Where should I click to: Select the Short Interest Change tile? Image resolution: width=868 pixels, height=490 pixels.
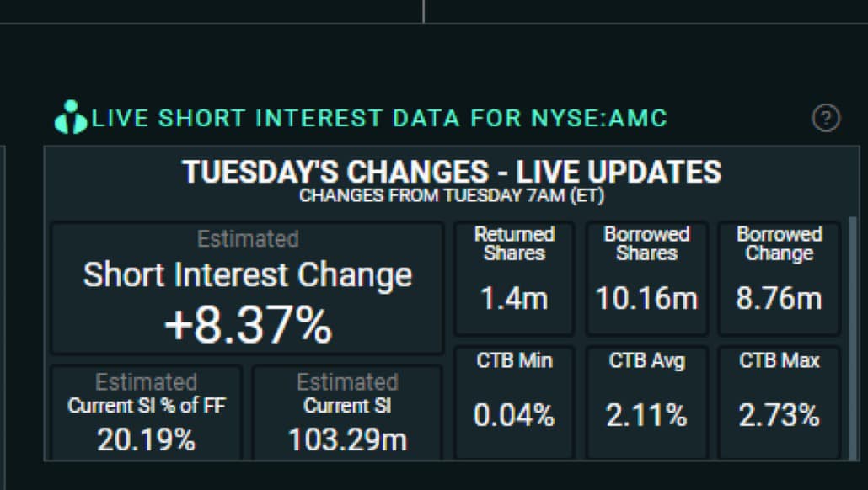point(247,282)
